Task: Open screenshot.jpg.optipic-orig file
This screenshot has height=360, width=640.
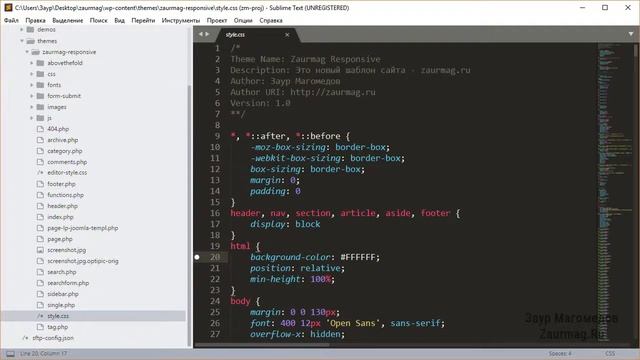Action: [83, 261]
